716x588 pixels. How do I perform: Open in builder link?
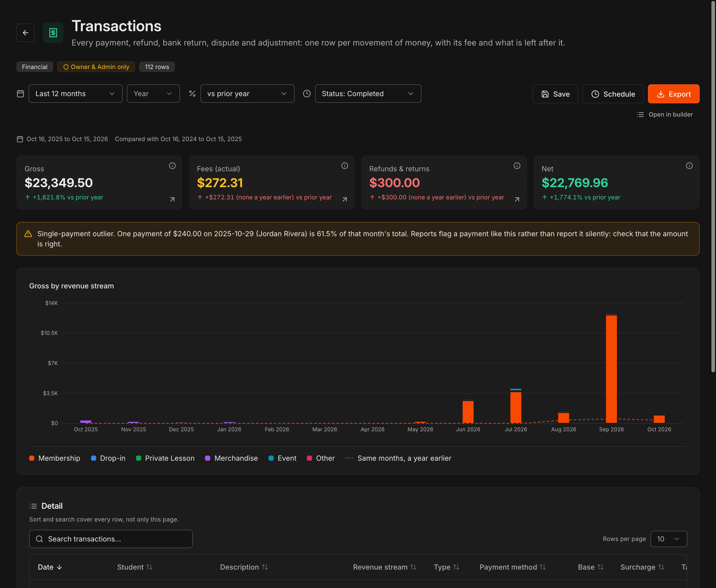tap(665, 115)
